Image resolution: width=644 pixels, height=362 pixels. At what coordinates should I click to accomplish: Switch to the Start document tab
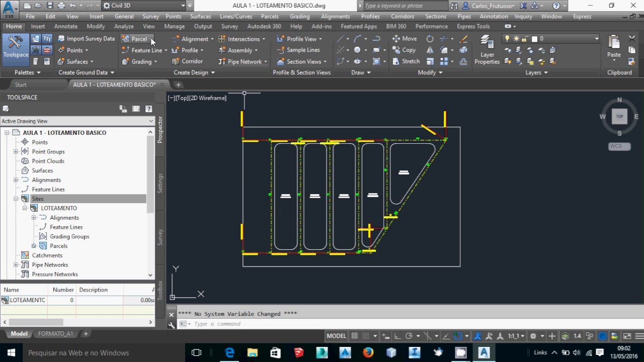[x=21, y=84]
